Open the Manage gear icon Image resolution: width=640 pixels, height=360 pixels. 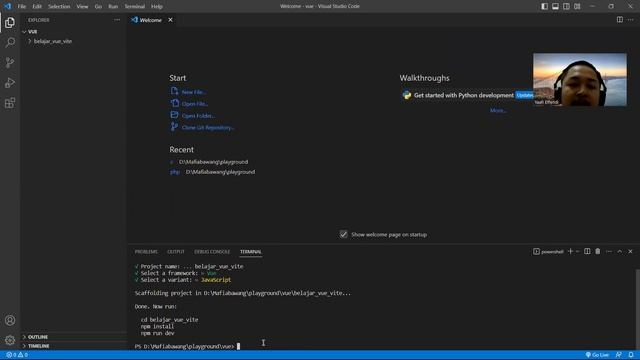click(10, 340)
